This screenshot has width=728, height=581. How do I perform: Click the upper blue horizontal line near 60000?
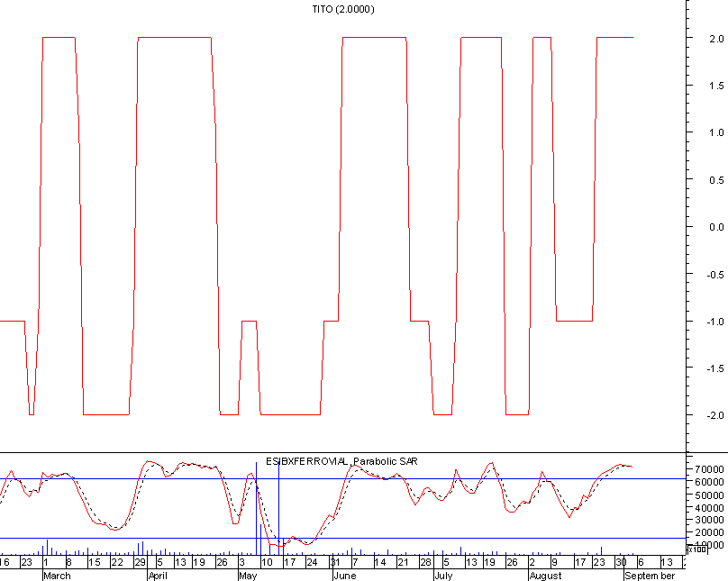342,478
